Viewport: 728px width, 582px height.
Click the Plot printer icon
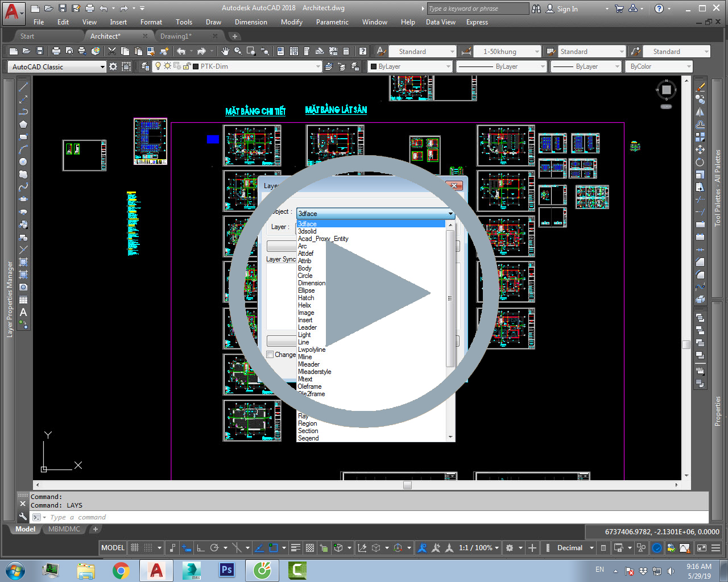click(56, 51)
